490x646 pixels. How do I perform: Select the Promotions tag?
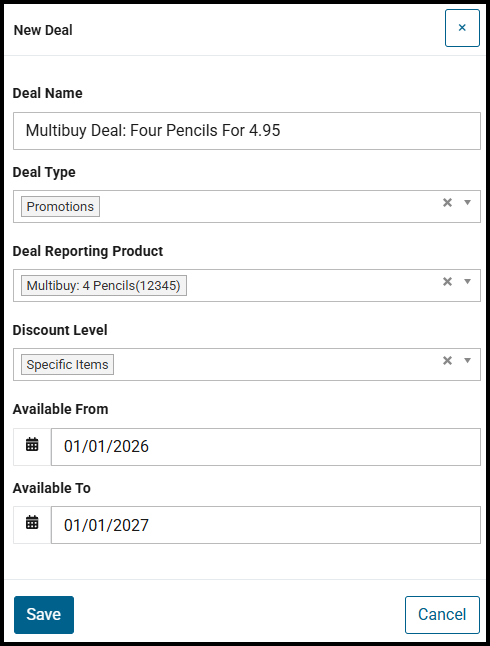(x=60, y=206)
